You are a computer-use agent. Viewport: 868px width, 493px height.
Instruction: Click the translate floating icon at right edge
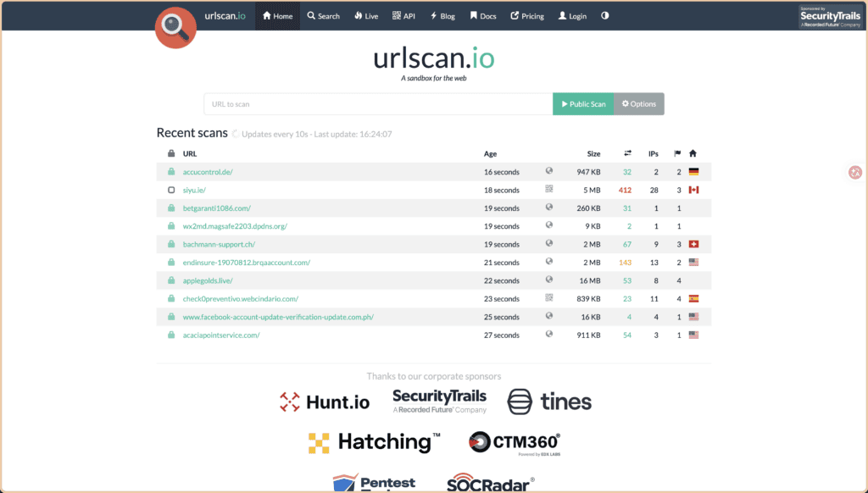click(855, 172)
